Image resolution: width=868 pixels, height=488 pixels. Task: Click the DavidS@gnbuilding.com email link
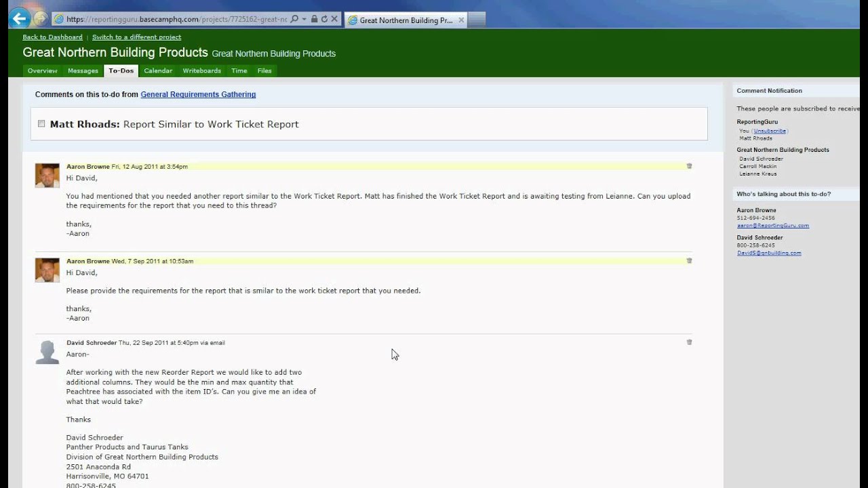coord(769,253)
